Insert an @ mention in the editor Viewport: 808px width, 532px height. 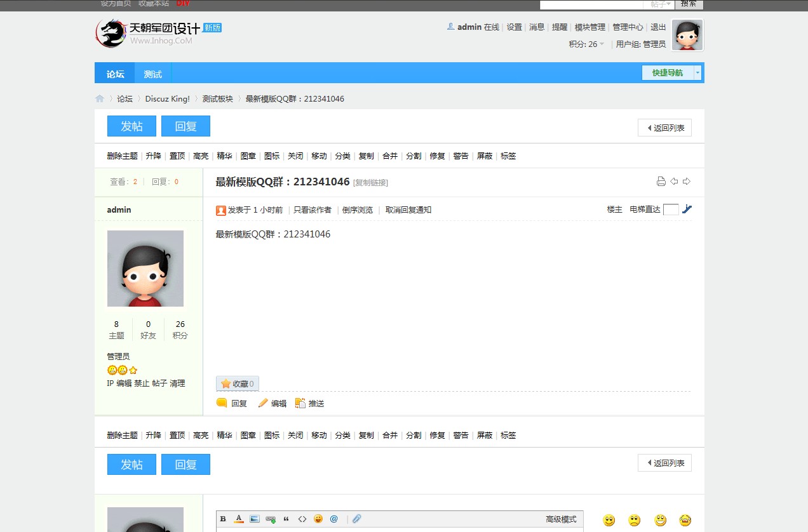tap(334, 519)
